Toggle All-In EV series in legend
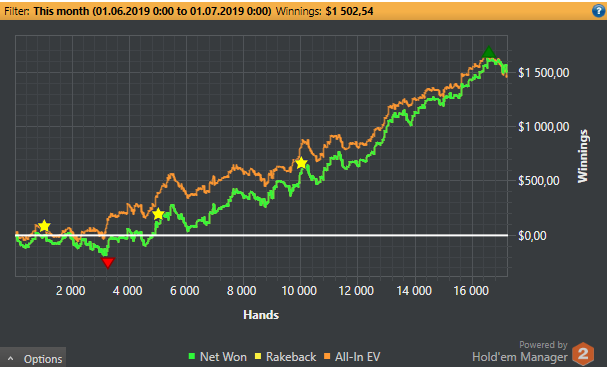 352,357
